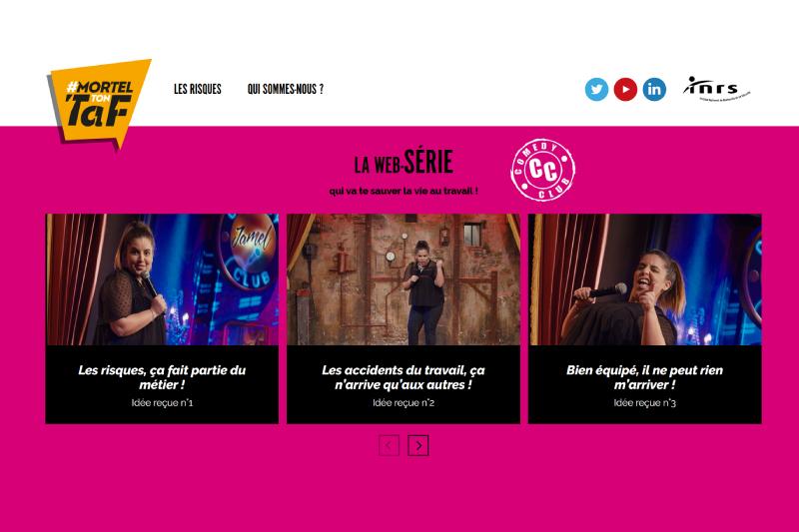
Task: Open 'Les accidents du travail' episode title
Action: (x=403, y=377)
